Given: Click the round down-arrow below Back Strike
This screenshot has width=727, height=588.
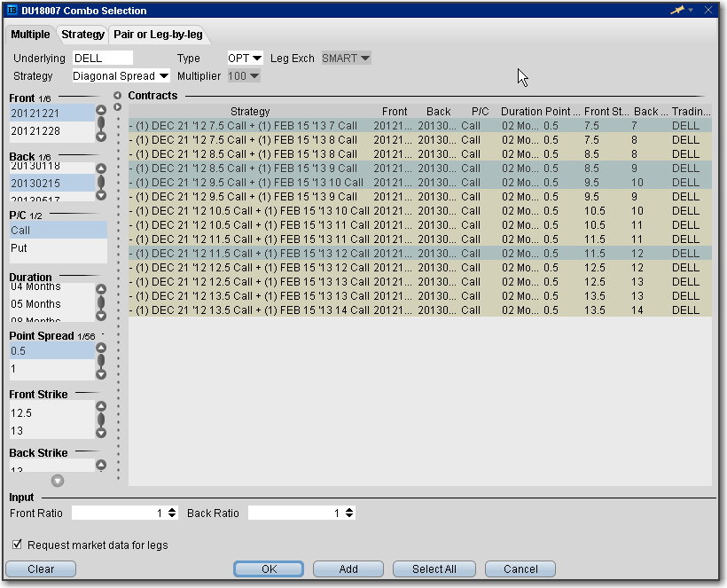Looking at the screenshot, I should click(x=58, y=481).
